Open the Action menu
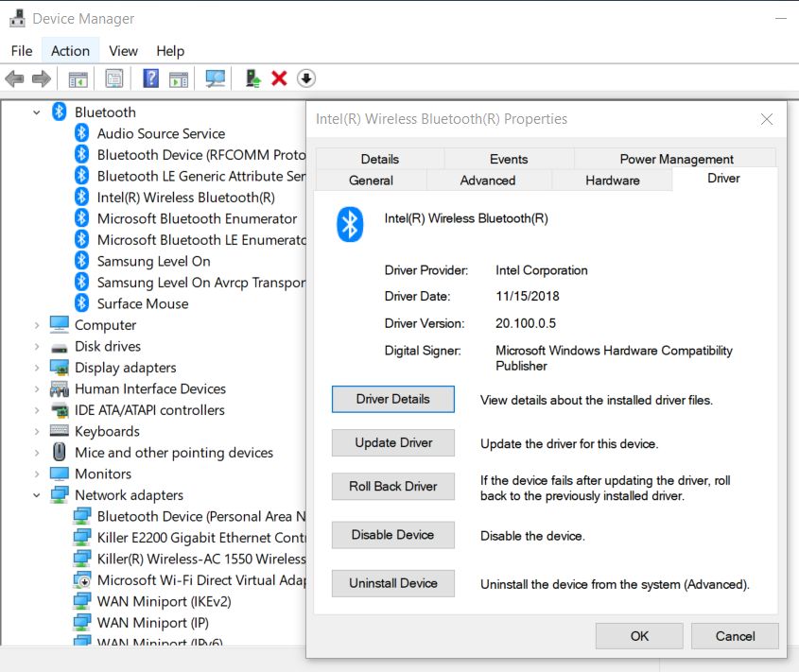Screen dimensions: 799x672 tap(70, 51)
